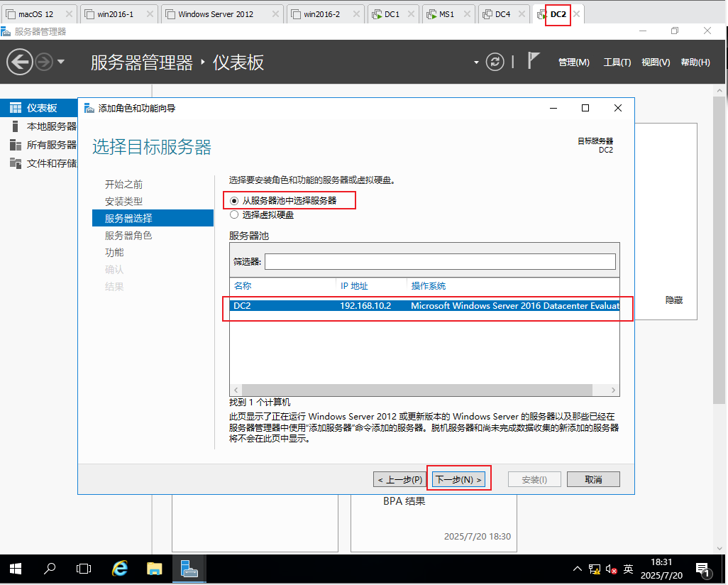Click the 英 input method indicator

[x=628, y=569]
